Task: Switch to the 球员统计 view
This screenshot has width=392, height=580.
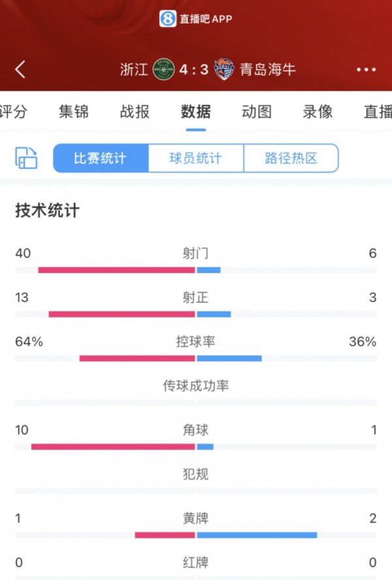Action: (x=197, y=157)
